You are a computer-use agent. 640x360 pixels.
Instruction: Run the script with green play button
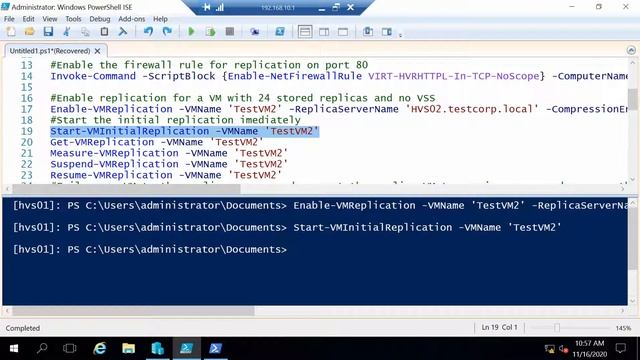coord(191,31)
